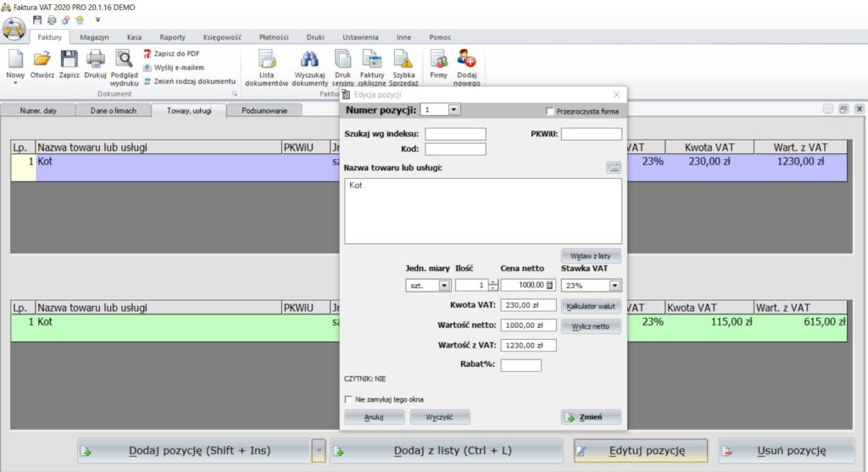Screen dimensions: 868x472
Task: Save the document using the Zapisz icon
Action: coord(69,60)
